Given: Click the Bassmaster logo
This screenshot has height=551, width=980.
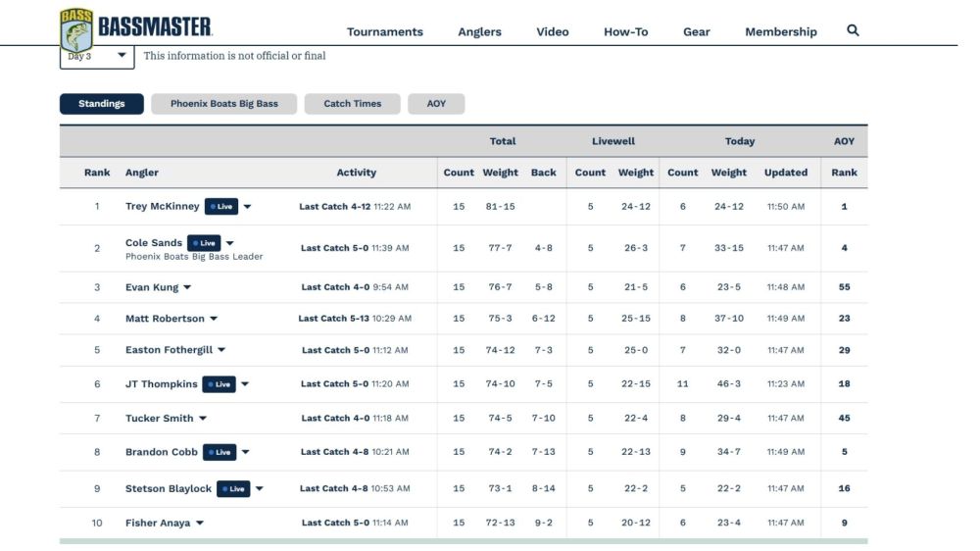Looking at the screenshot, I should pos(135,28).
